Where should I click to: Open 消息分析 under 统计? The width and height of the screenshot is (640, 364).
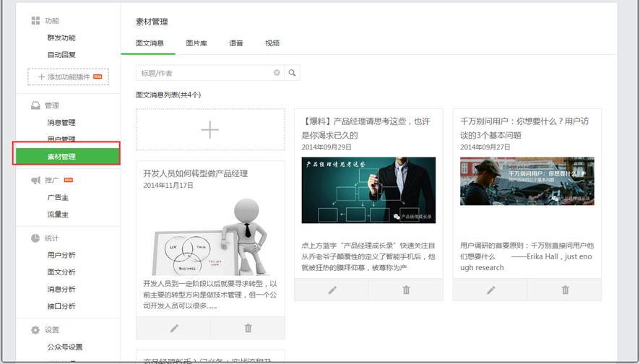point(61,290)
